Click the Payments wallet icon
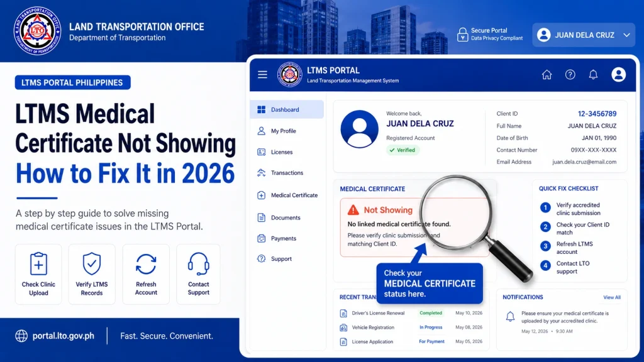This screenshot has height=362, width=644. tap(261, 238)
